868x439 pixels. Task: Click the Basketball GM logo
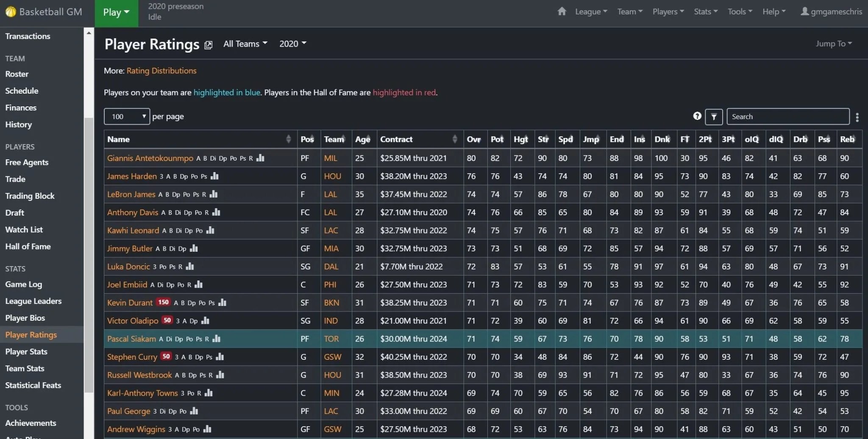click(x=44, y=11)
